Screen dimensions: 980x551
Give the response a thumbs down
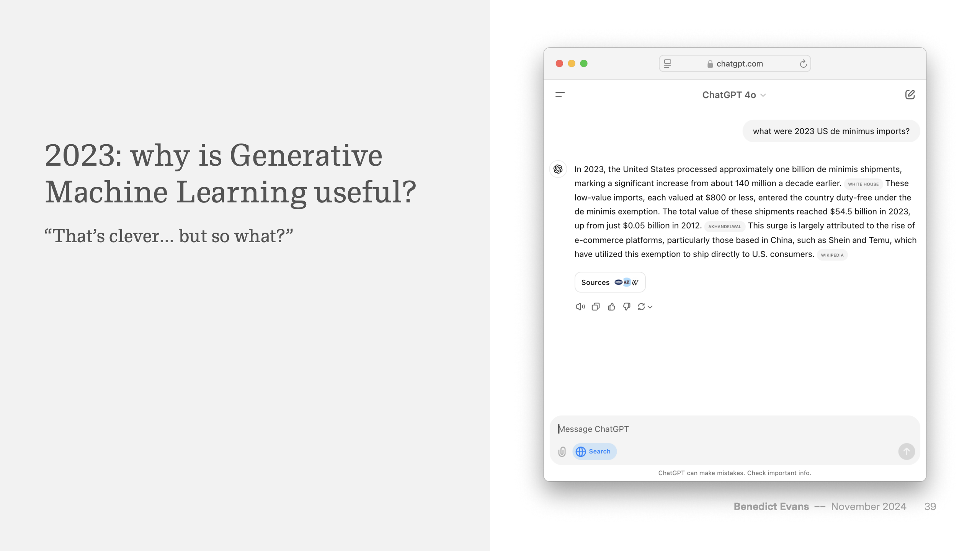(x=626, y=306)
